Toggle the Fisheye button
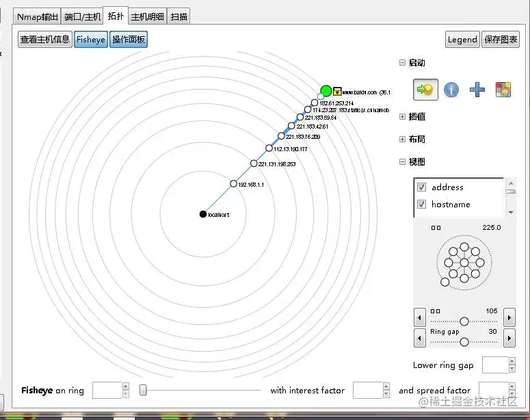Image resolution: width=530 pixels, height=420 pixels. click(x=91, y=40)
